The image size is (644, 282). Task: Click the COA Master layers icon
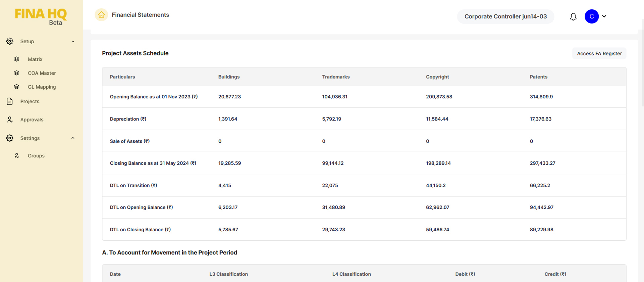coord(16,73)
